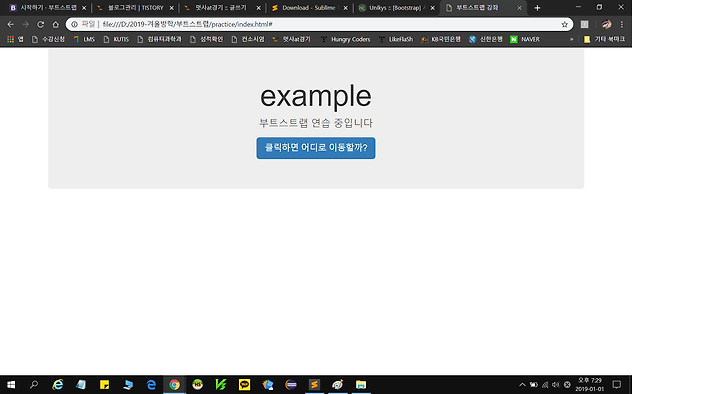Viewport: 720px width, 394px height.
Task: Open the '수강신청' bookmark
Action: coord(48,39)
